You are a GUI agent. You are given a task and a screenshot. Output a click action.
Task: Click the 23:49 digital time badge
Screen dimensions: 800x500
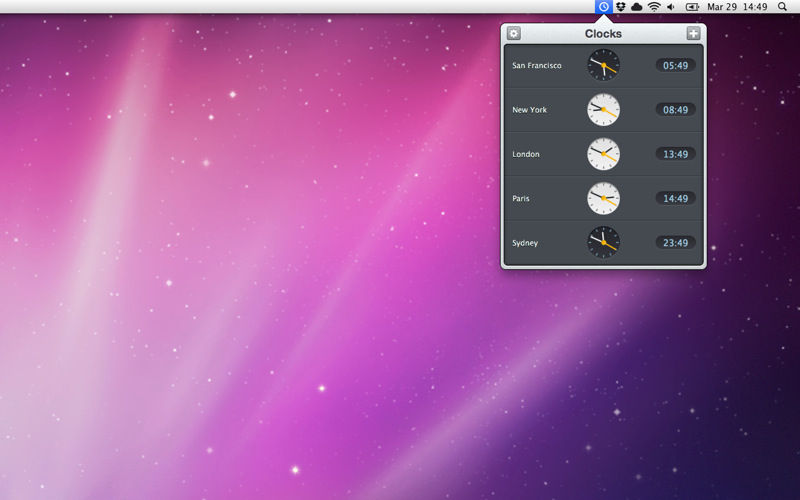(676, 243)
